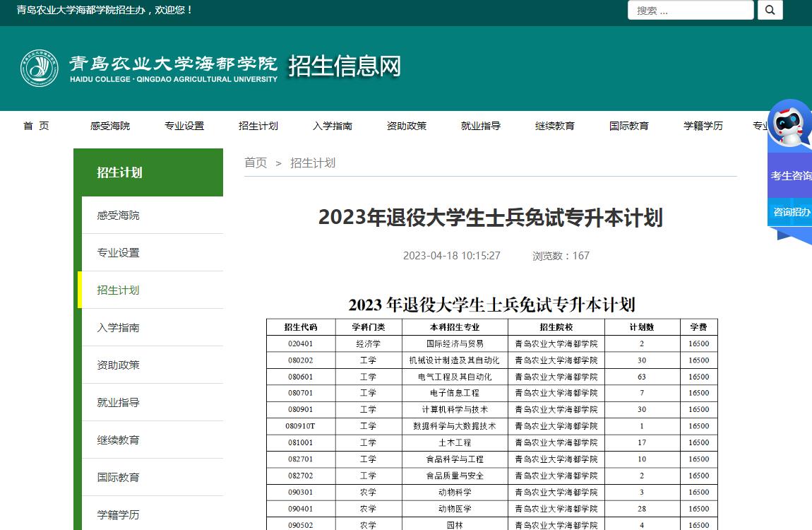812x530 pixels.
Task: Open the robot assistant chat icon
Action: 789,124
